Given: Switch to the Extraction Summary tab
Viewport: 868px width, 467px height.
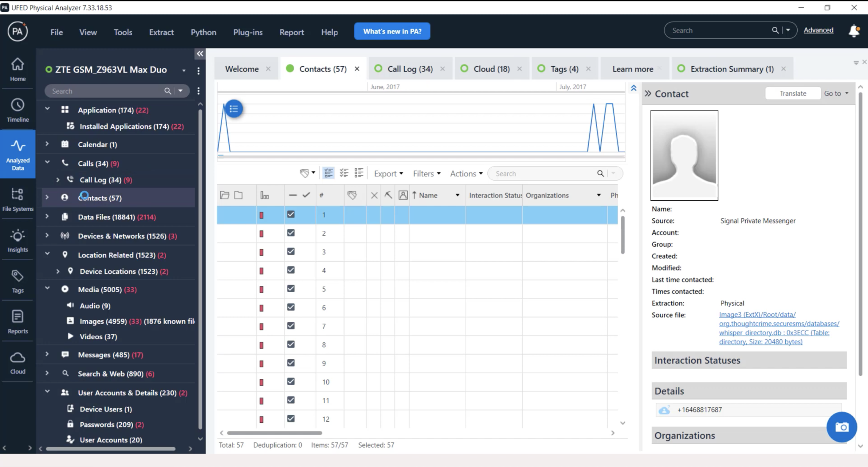Looking at the screenshot, I should pyautogui.click(x=730, y=68).
